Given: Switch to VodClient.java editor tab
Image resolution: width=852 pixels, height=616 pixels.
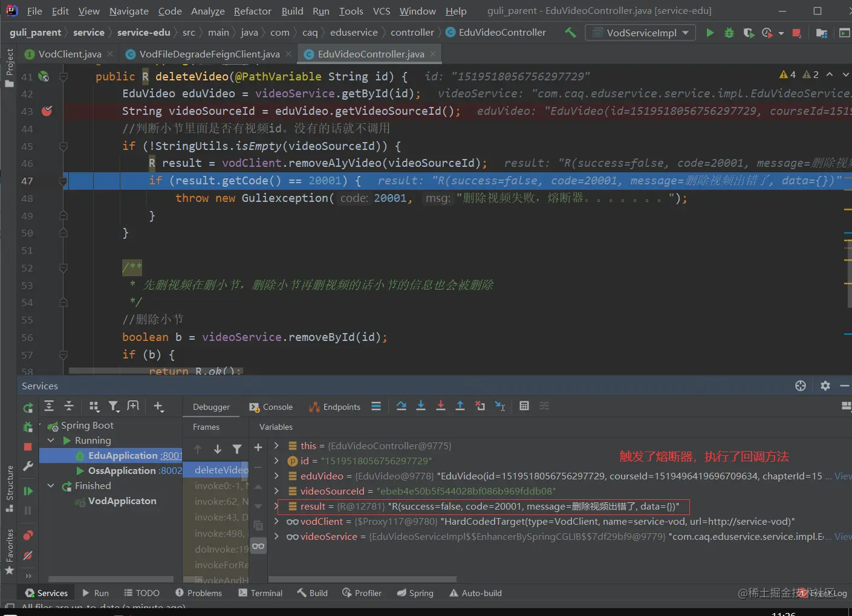Looking at the screenshot, I should [x=63, y=54].
